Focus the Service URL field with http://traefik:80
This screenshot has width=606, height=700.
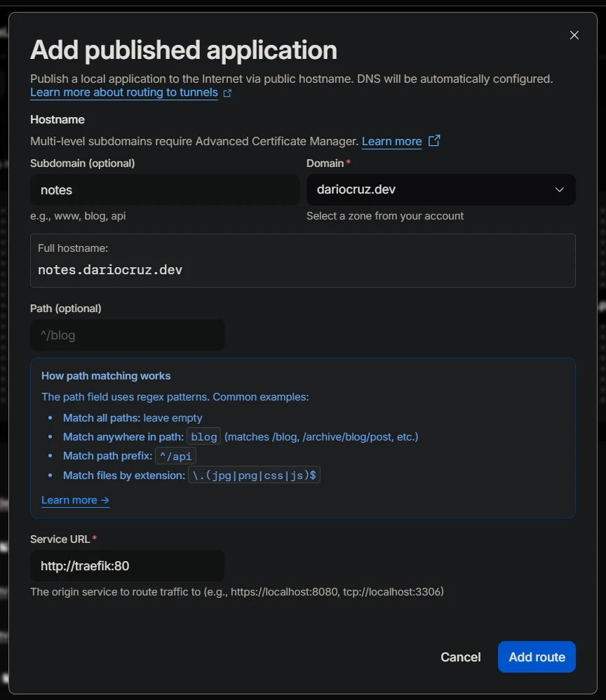point(127,565)
